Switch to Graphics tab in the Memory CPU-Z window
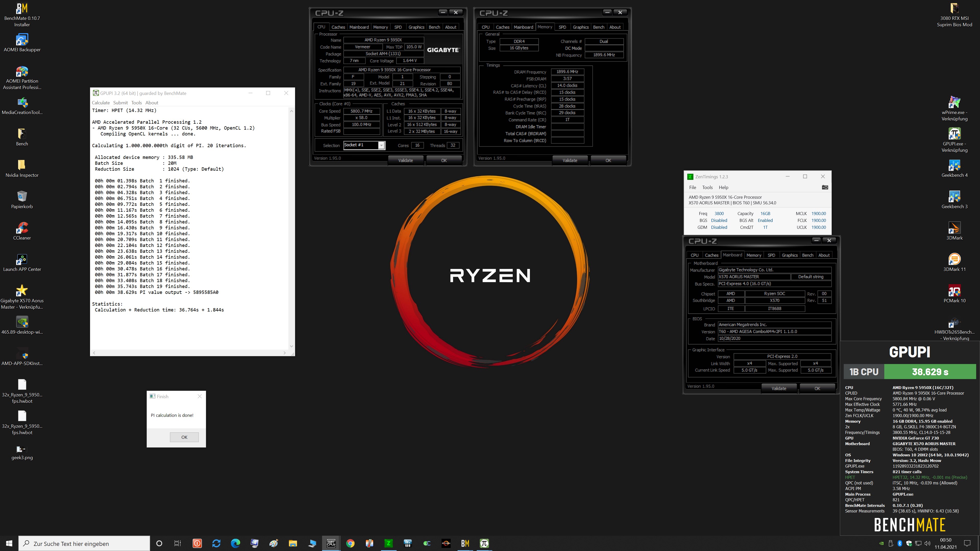 (581, 27)
